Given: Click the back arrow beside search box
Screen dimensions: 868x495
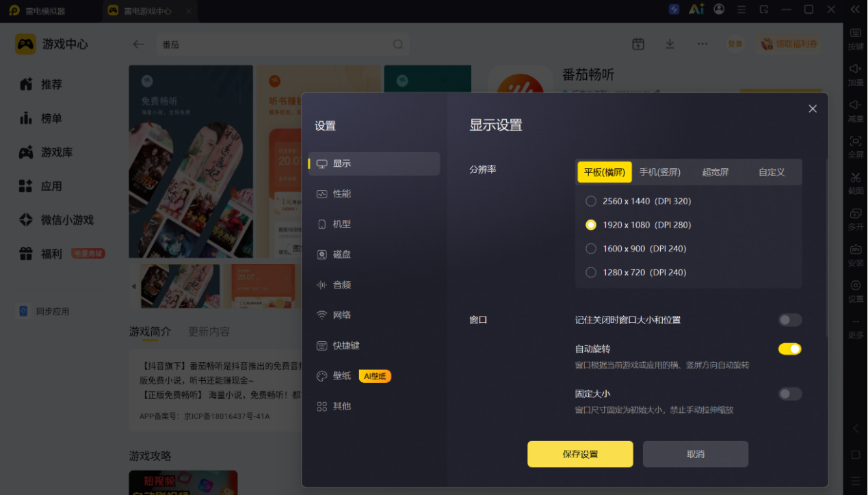Looking at the screenshot, I should 138,44.
